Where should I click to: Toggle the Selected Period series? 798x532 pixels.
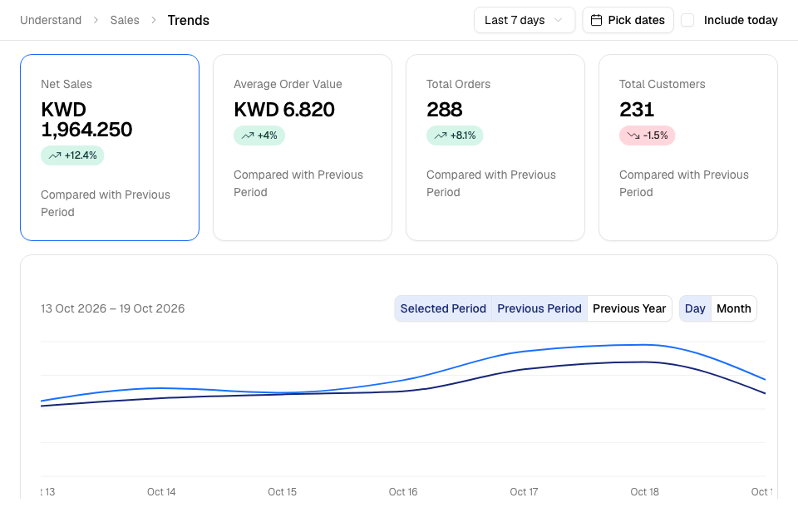click(443, 308)
